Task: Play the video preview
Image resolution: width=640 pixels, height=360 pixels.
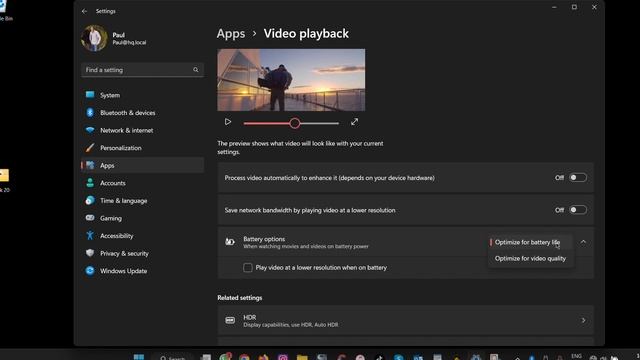Action: pyautogui.click(x=228, y=122)
